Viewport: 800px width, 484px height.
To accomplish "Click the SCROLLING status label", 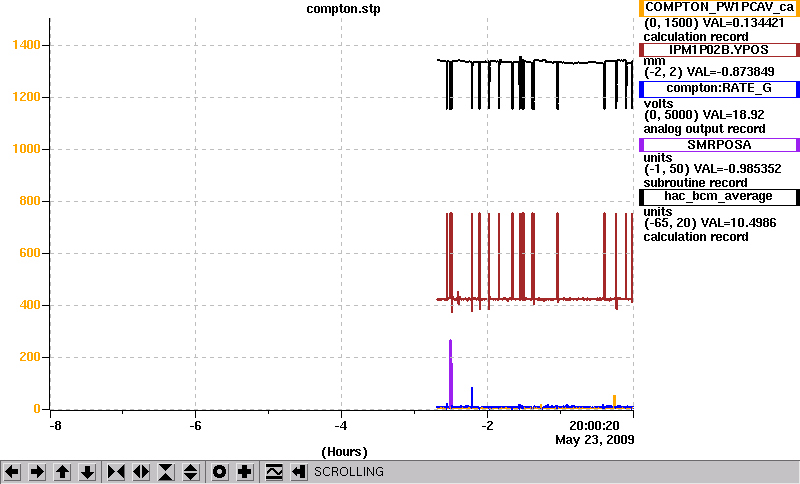I will click(349, 472).
